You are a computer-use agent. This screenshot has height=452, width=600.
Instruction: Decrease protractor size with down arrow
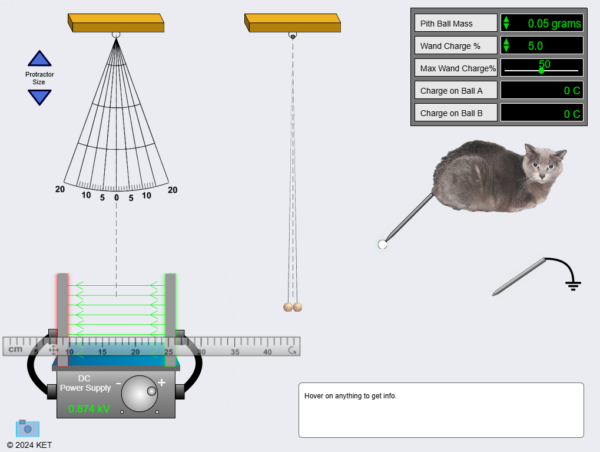pyautogui.click(x=39, y=97)
